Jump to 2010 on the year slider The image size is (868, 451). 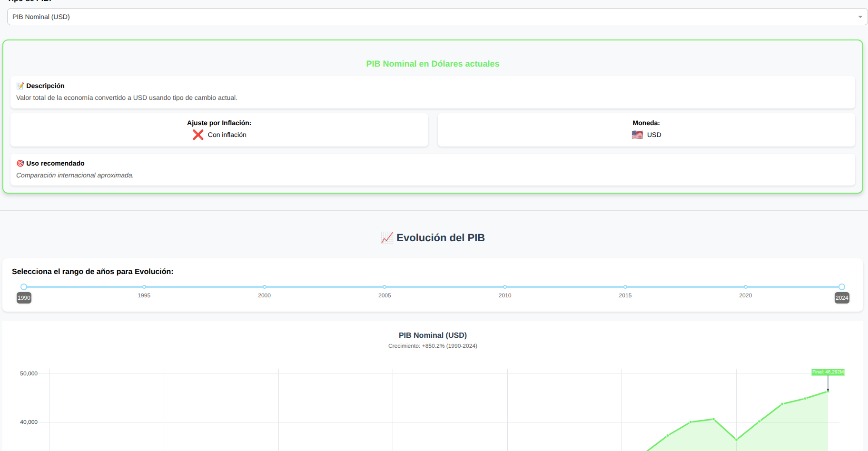pyautogui.click(x=505, y=287)
